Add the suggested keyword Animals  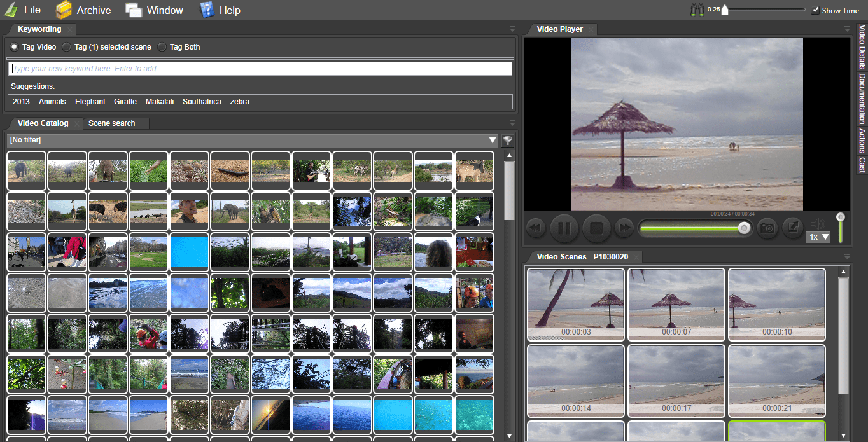(x=52, y=102)
